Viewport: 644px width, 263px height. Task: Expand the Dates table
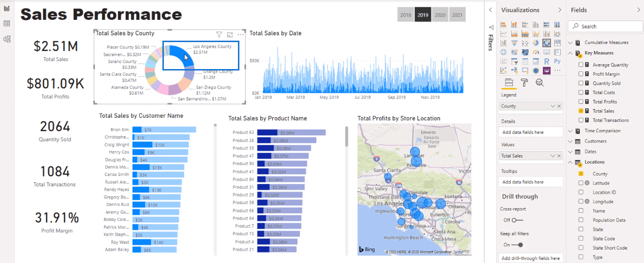(x=570, y=152)
